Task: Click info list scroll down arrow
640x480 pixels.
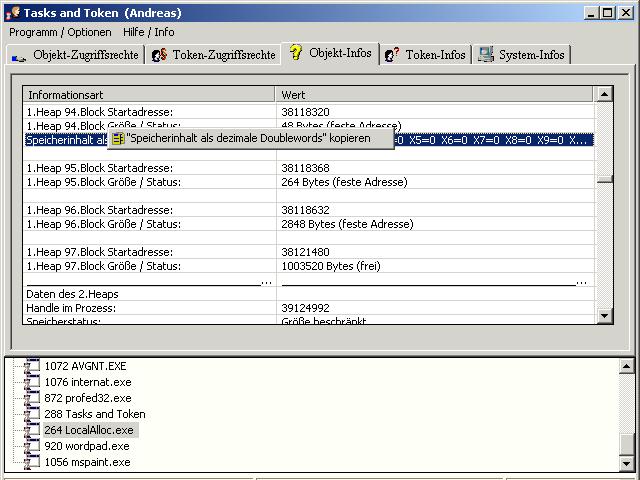Action: [604, 316]
